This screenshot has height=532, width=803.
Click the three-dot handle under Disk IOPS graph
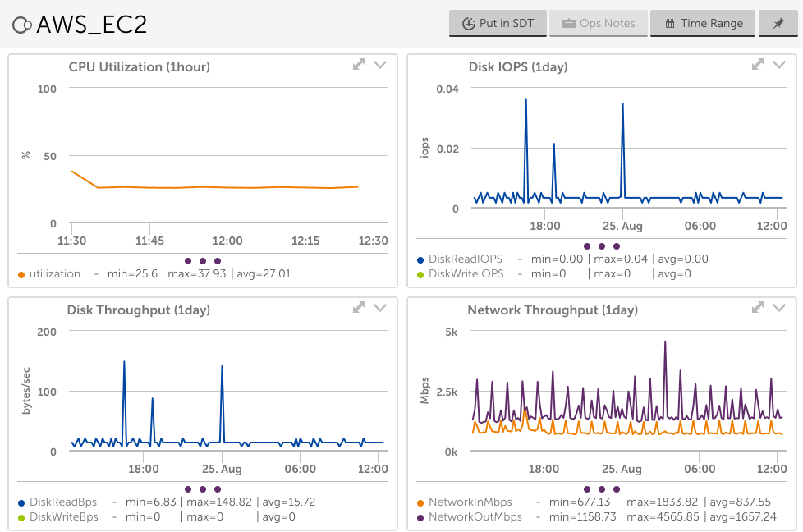(602, 246)
